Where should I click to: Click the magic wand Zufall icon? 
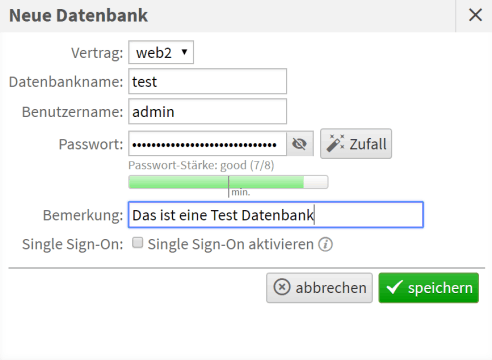click(x=335, y=143)
